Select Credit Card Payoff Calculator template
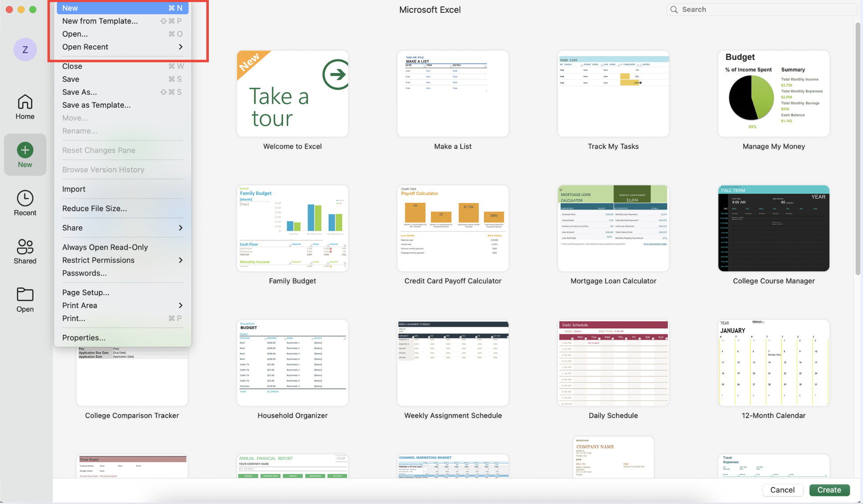Screen dimensions: 863x504 453,228
